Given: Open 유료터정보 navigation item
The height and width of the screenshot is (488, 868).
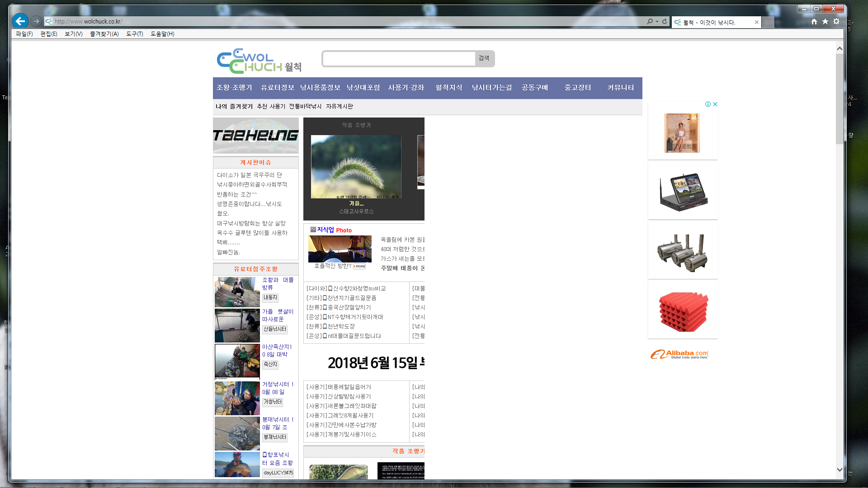Looking at the screenshot, I should 277,88.
